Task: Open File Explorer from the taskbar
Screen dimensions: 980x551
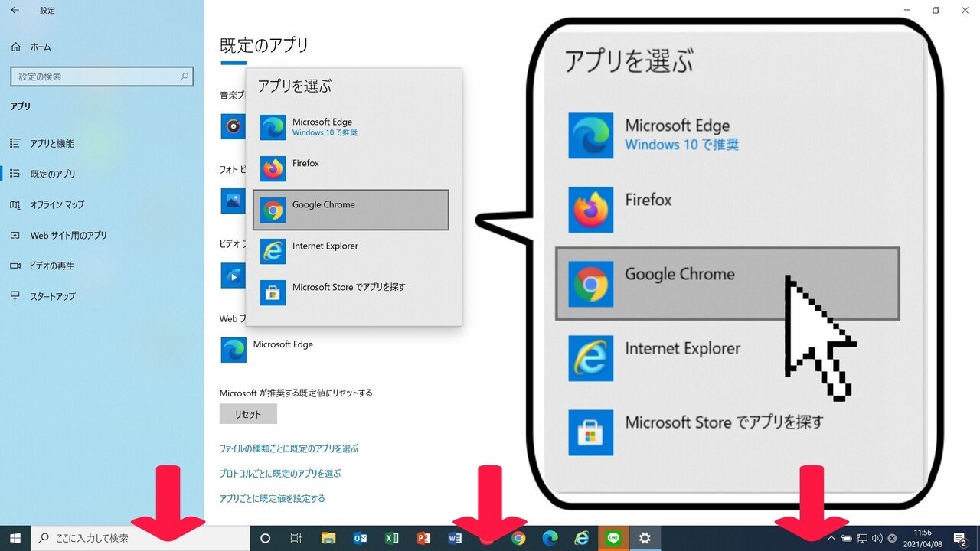Action: click(x=328, y=538)
